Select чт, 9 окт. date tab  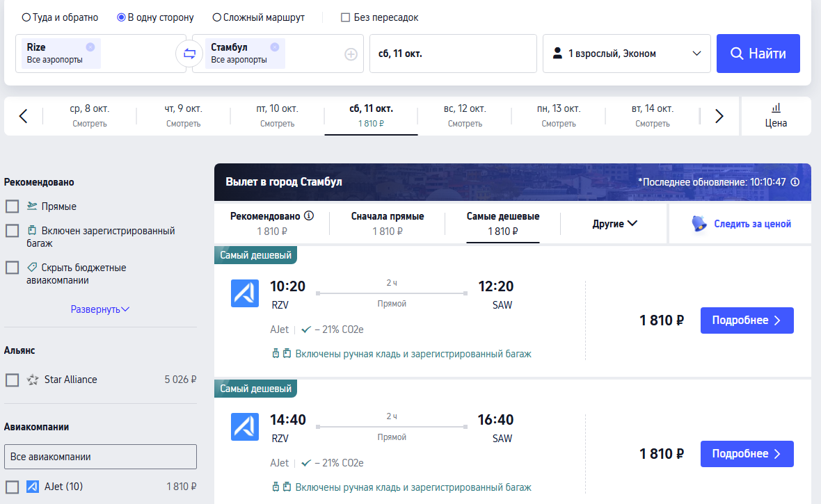coord(183,115)
